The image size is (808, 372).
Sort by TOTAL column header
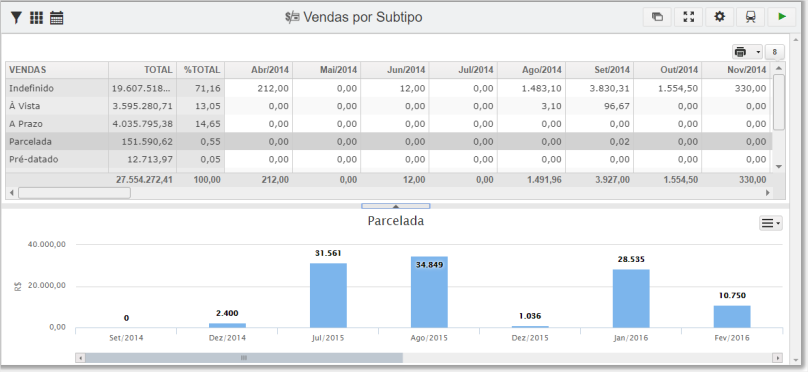pyautogui.click(x=142, y=70)
